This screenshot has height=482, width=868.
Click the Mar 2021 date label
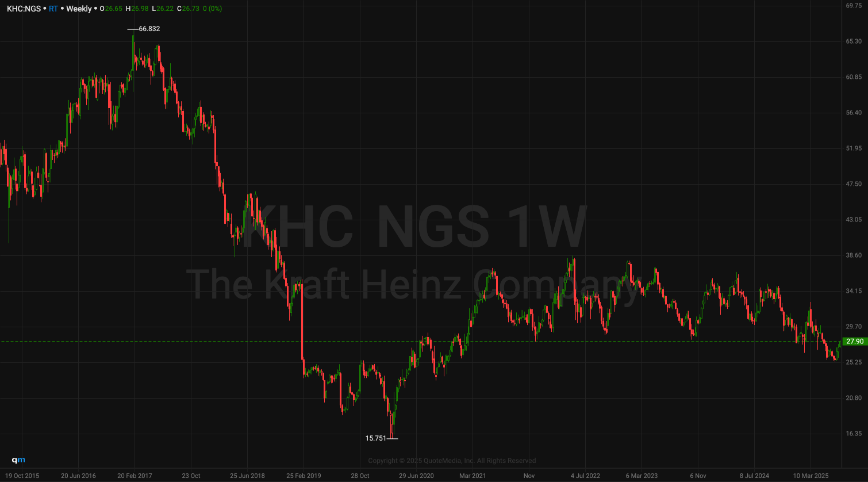click(473, 476)
